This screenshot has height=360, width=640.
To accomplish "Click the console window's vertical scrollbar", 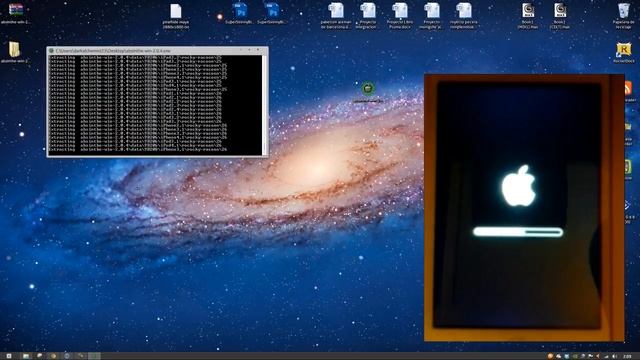I will (264, 105).
